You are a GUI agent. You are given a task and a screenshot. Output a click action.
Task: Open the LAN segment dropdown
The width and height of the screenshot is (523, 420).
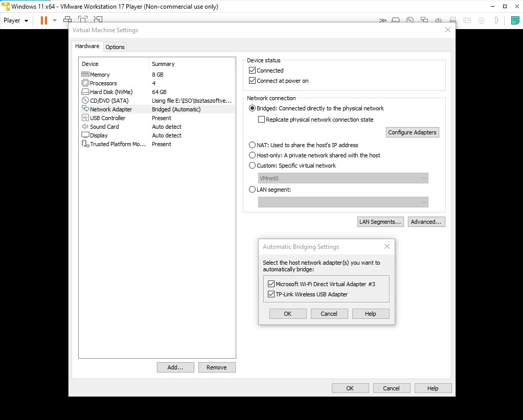tap(343, 202)
